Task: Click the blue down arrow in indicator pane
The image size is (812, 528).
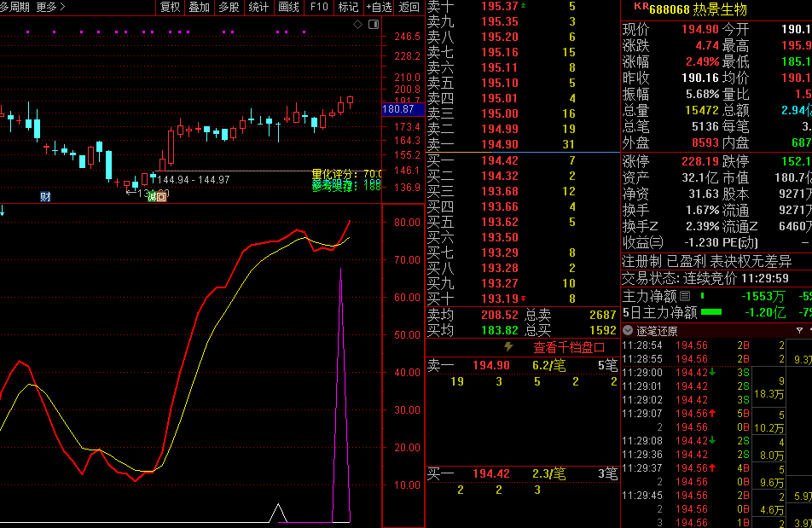Action: click(3, 211)
